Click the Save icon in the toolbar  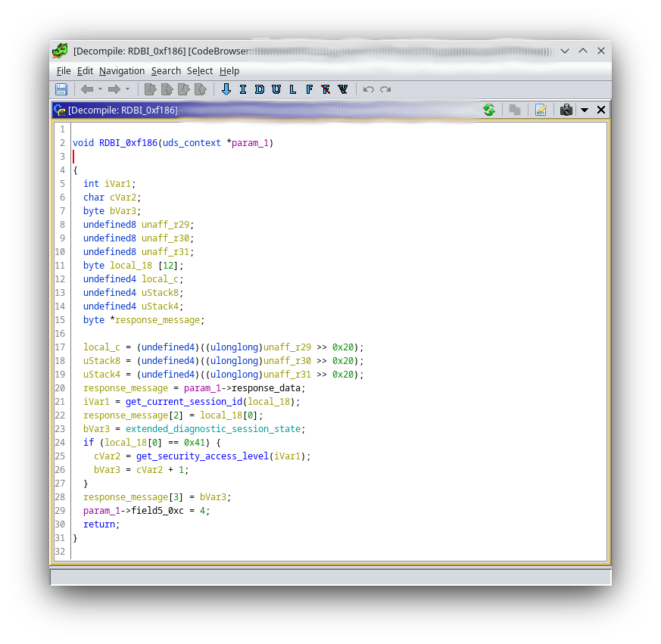[x=61, y=89]
